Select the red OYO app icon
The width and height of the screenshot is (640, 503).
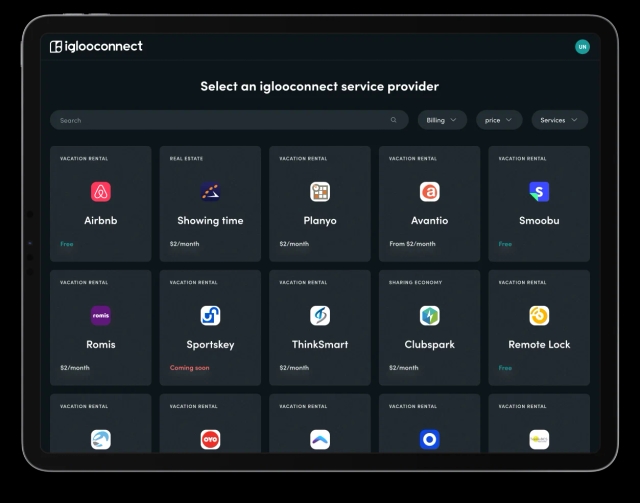pyautogui.click(x=210, y=440)
